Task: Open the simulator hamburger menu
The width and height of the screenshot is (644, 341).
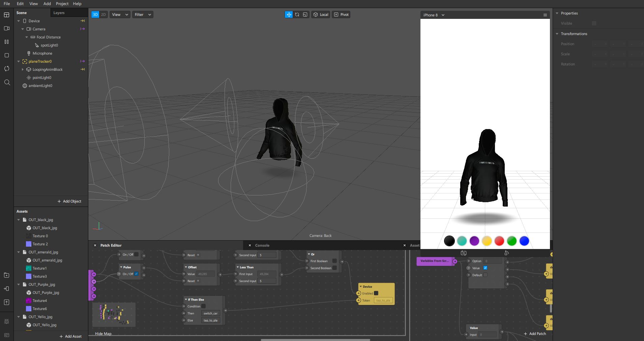Action: (x=545, y=15)
